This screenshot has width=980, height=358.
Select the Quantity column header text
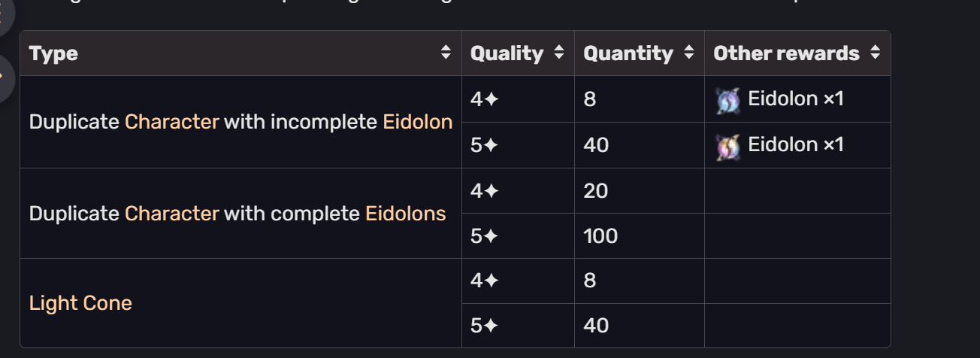pyautogui.click(x=628, y=53)
